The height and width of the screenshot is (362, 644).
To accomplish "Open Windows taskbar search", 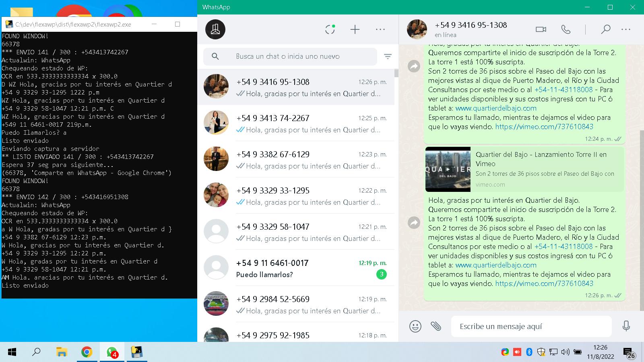I will (x=36, y=352).
